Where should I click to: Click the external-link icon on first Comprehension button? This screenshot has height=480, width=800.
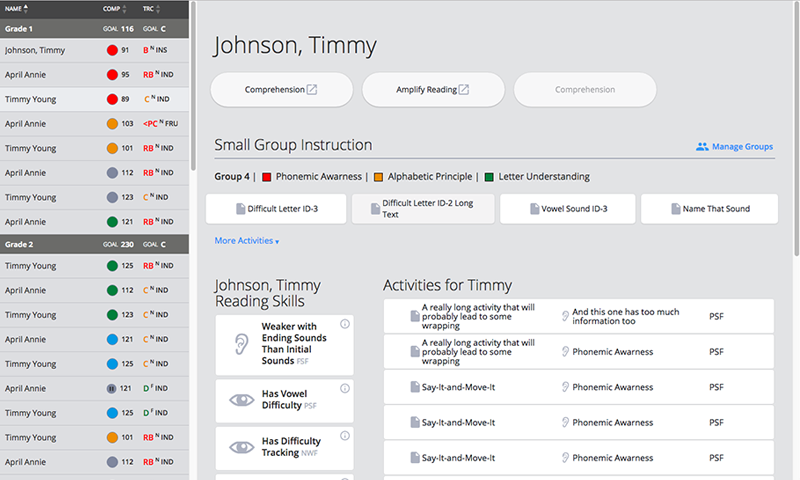pos(312,90)
